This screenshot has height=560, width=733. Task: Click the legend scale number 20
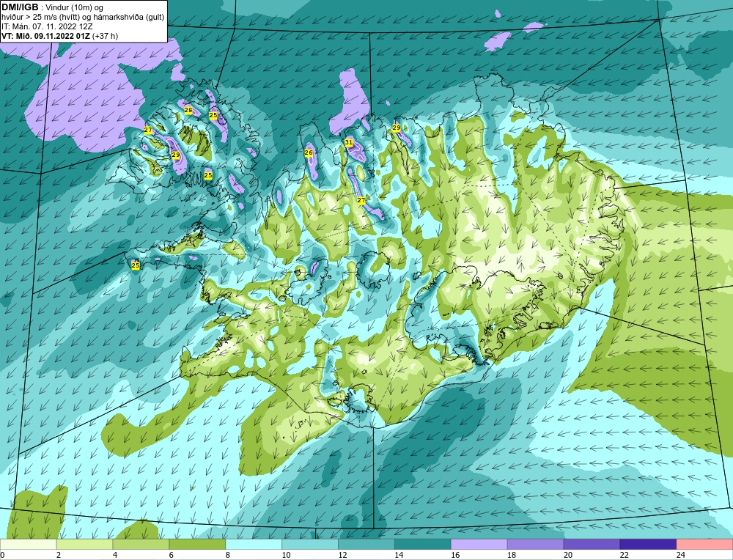pyautogui.click(x=568, y=555)
